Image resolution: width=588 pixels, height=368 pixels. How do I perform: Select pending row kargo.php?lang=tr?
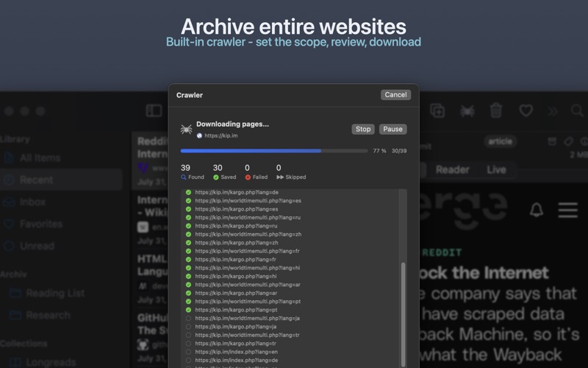tap(290, 343)
